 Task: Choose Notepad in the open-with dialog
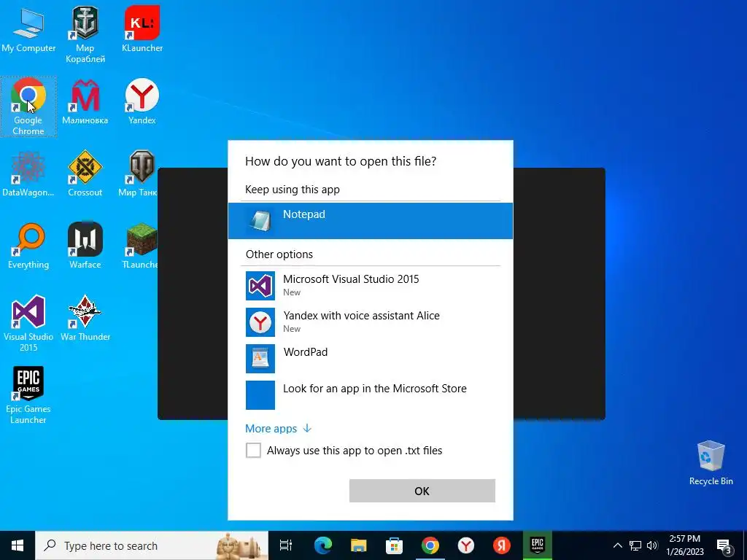(x=370, y=220)
